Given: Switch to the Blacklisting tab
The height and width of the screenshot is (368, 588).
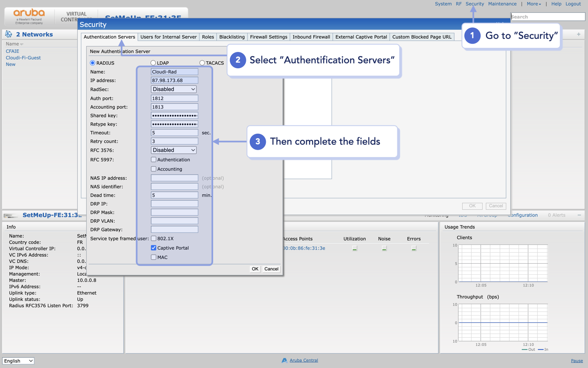Looking at the screenshot, I should tap(232, 37).
